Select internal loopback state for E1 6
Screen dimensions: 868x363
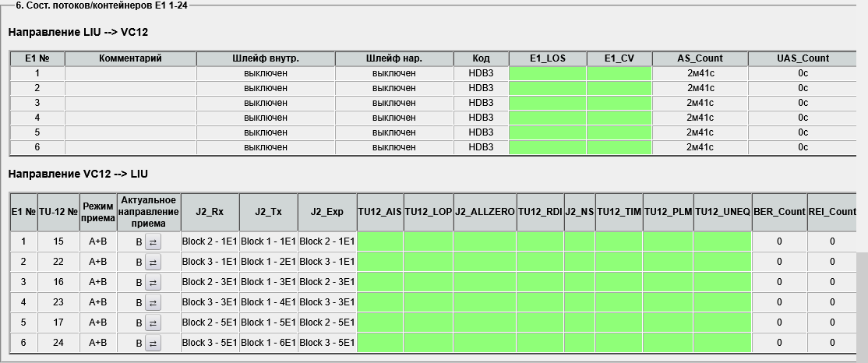coord(266,147)
